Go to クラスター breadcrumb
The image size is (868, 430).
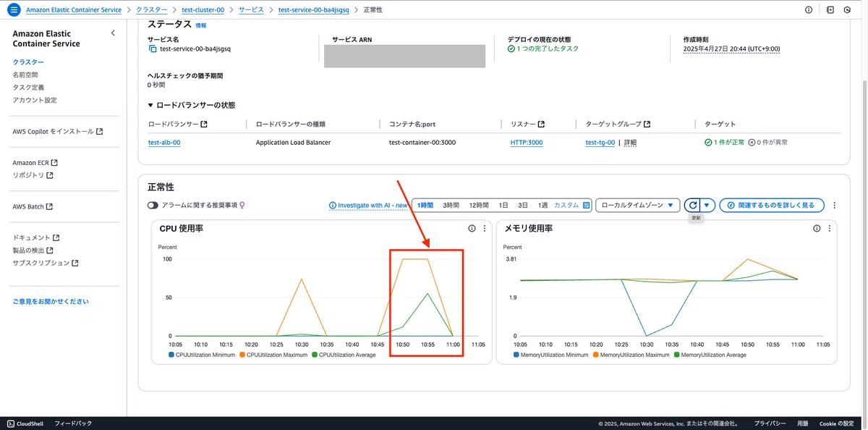[151, 10]
